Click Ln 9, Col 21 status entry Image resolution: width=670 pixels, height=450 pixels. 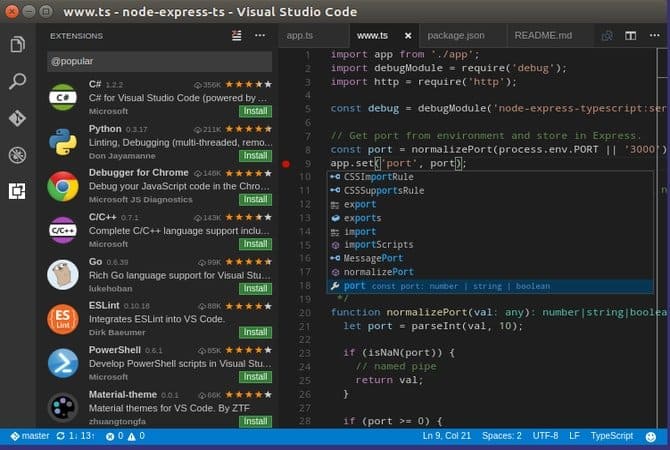[x=447, y=435]
